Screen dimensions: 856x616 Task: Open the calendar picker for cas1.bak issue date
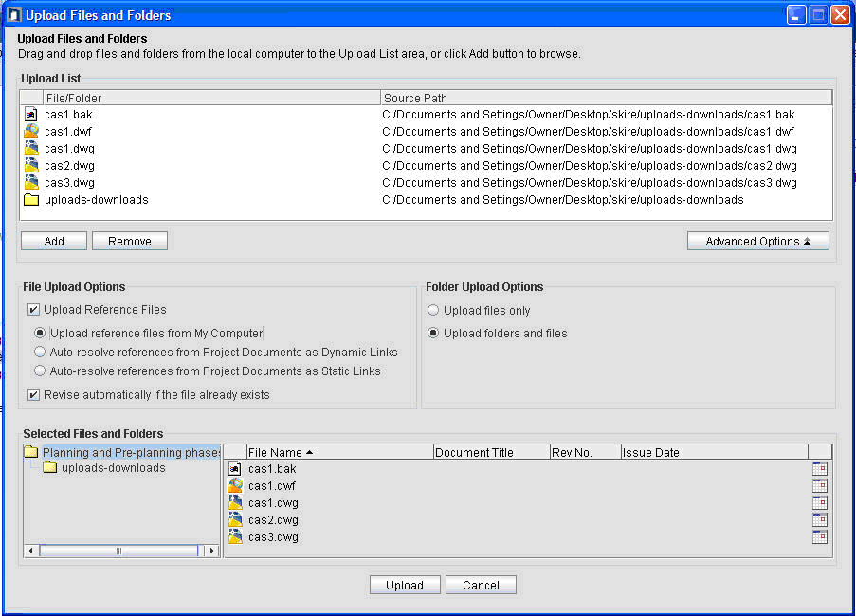[819, 468]
